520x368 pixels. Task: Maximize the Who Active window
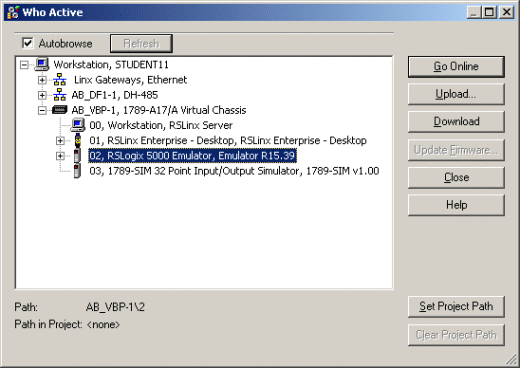[489, 12]
